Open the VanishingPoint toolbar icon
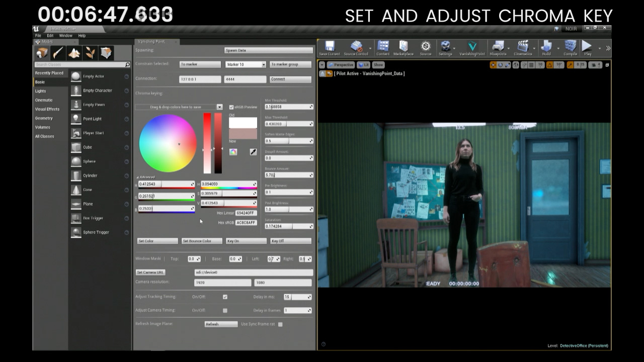This screenshot has width=644, height=362. click(x=472, y=47)
